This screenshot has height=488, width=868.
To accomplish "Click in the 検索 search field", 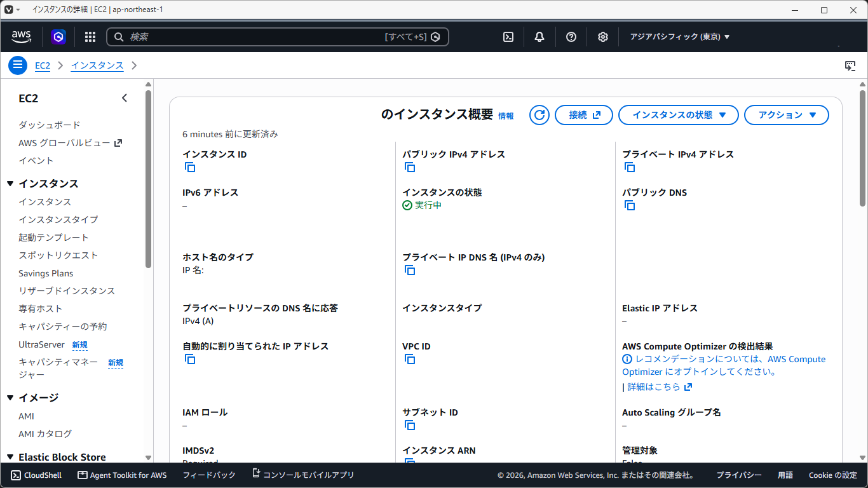I will 278,37.
